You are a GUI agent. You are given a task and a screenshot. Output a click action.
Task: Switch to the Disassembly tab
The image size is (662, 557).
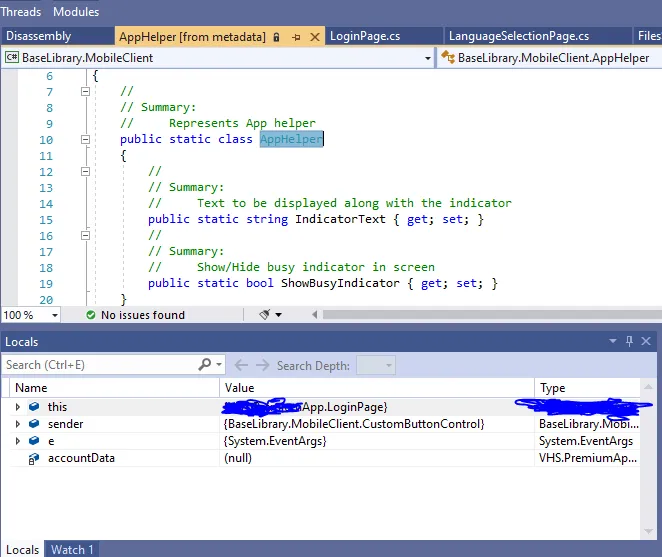[x=38, y=36]
